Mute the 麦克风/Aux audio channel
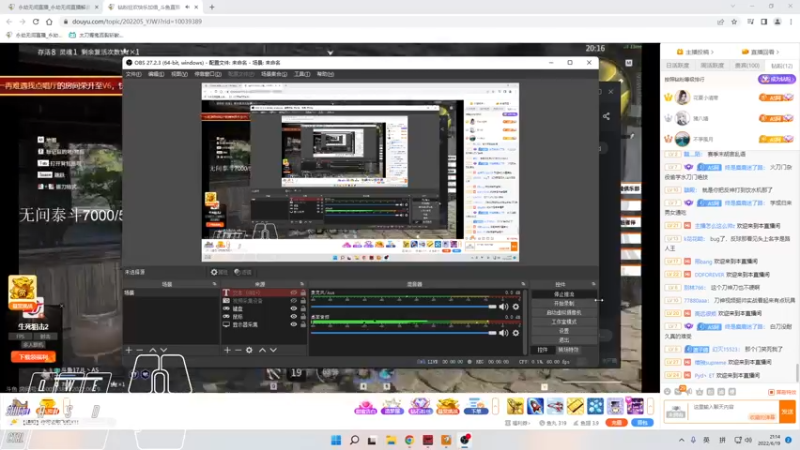Image resolution: width=800 pixels, height=450 pixels. coord(504,307)
